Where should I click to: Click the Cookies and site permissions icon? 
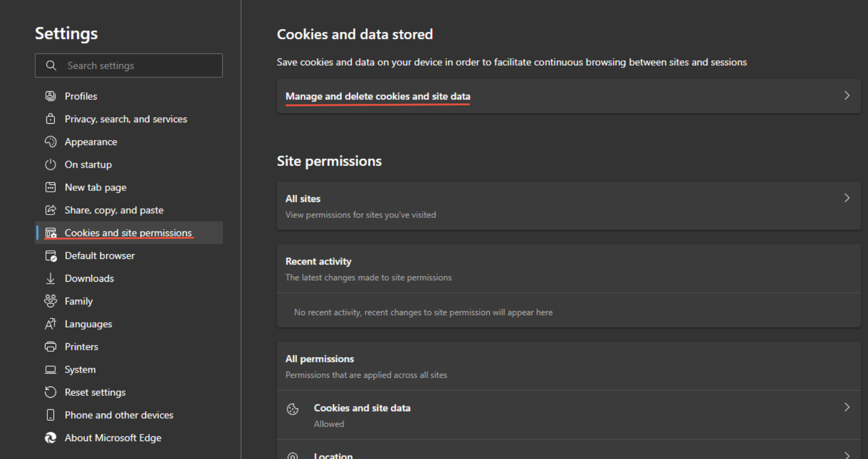[50, 232]
